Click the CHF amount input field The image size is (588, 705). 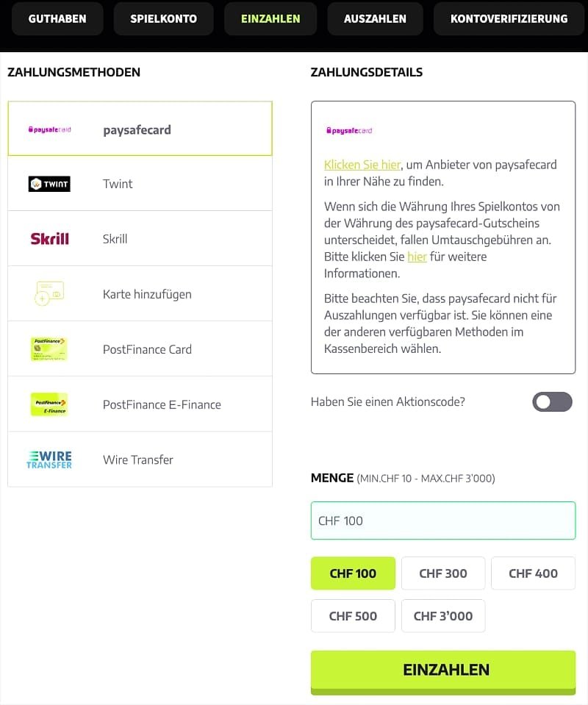[443, 520]
